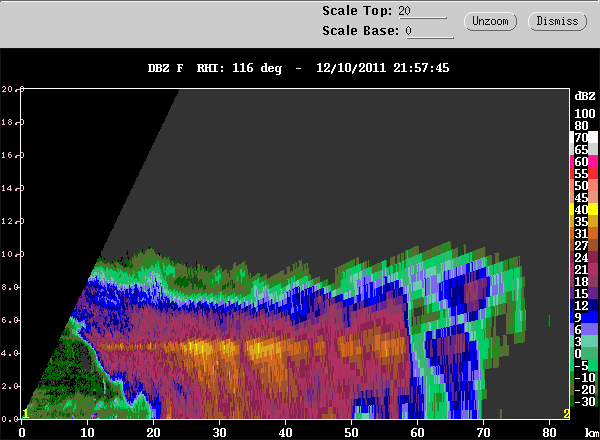
Task: Edit the Scale Top value field
Action: (x=422, y=11)
